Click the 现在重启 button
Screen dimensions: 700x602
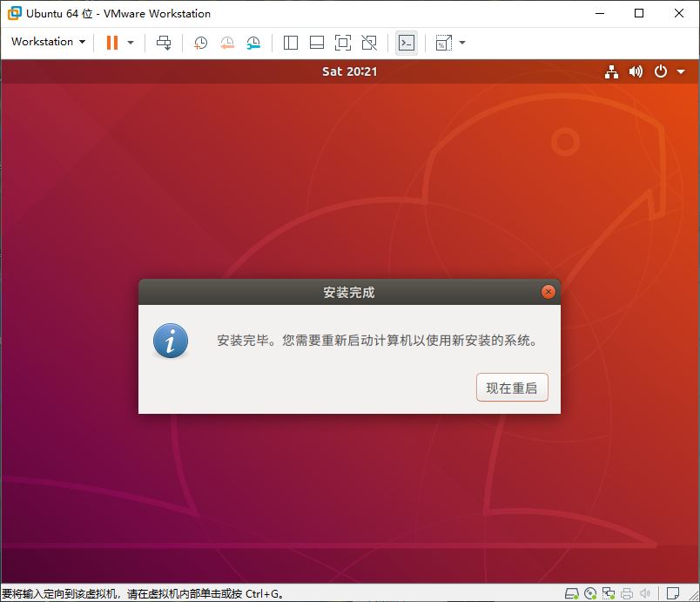coord(512,388)
